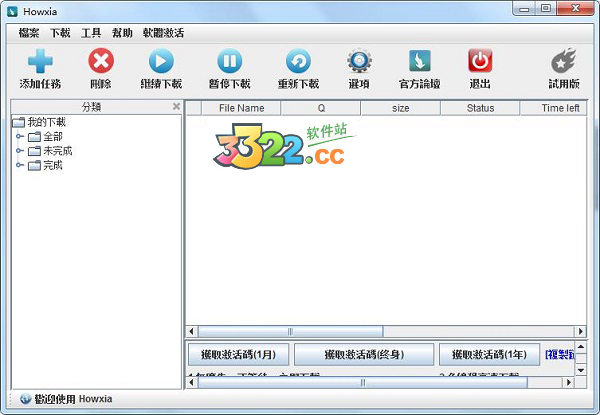Exit app with red 退出 power icon
Image resolution: width=600 pixels, height=415 pixels.
click(x=480, y=60)
